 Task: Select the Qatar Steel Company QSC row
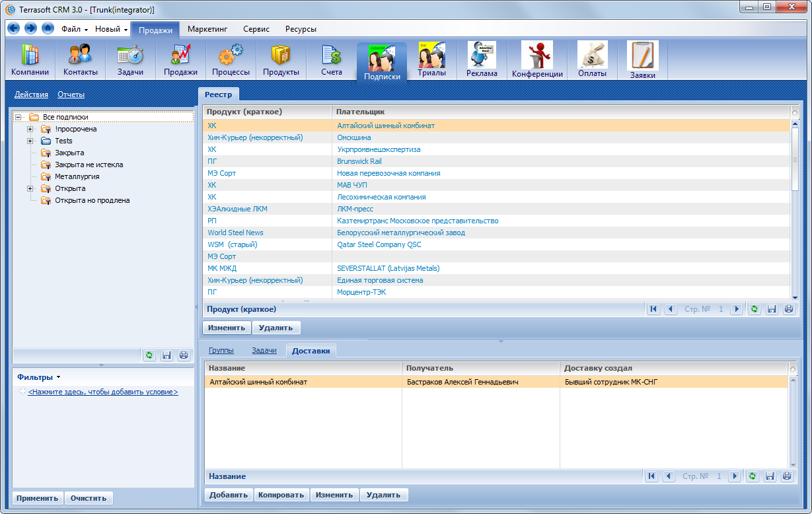pyautogui.click(x=497, y=244)
